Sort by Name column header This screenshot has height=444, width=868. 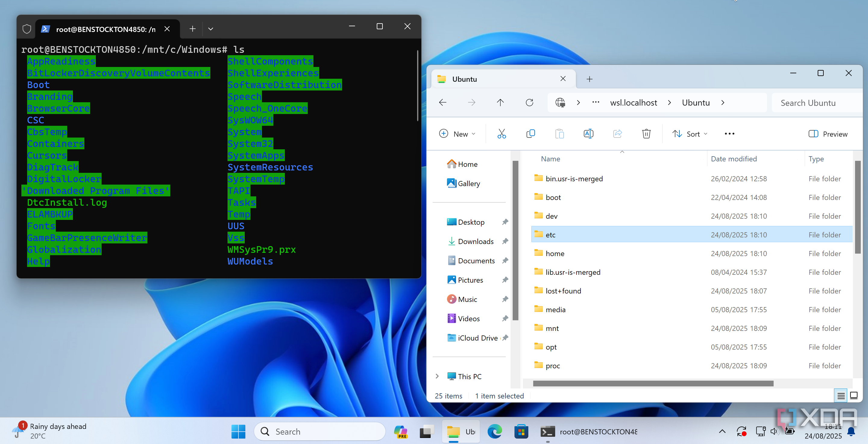point(551,159)
